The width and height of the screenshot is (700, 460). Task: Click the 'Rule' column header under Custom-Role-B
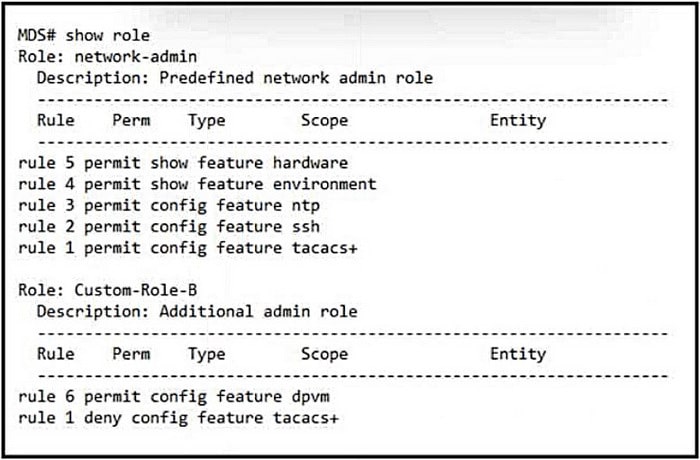point(56,353)
